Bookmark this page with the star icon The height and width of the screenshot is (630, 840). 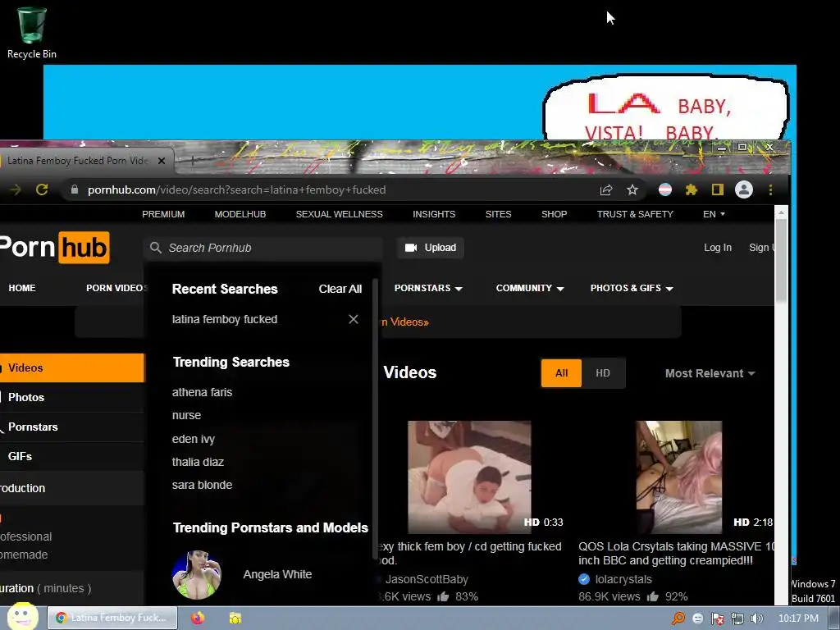tap(632, 189)
